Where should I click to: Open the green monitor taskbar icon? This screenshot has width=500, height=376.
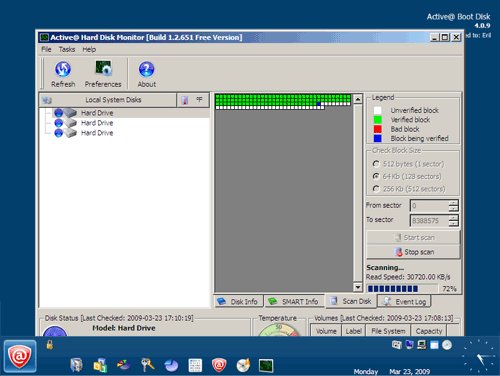266,365
